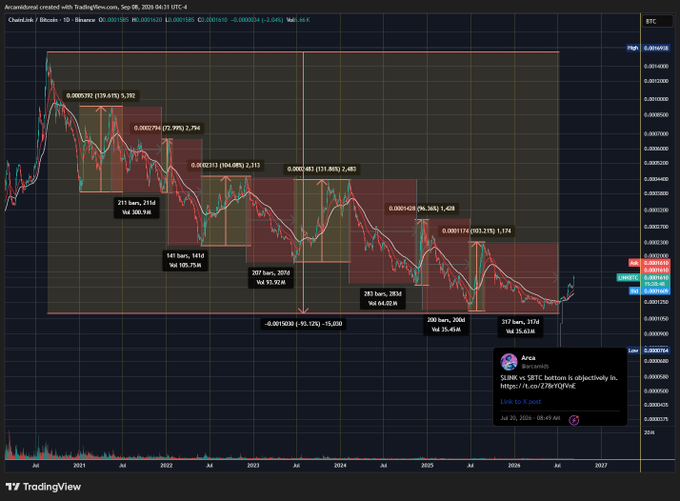This screenshot has height=501, width=680.
Task: Click the 2022 label on time axis
Action: coord(166,465)
